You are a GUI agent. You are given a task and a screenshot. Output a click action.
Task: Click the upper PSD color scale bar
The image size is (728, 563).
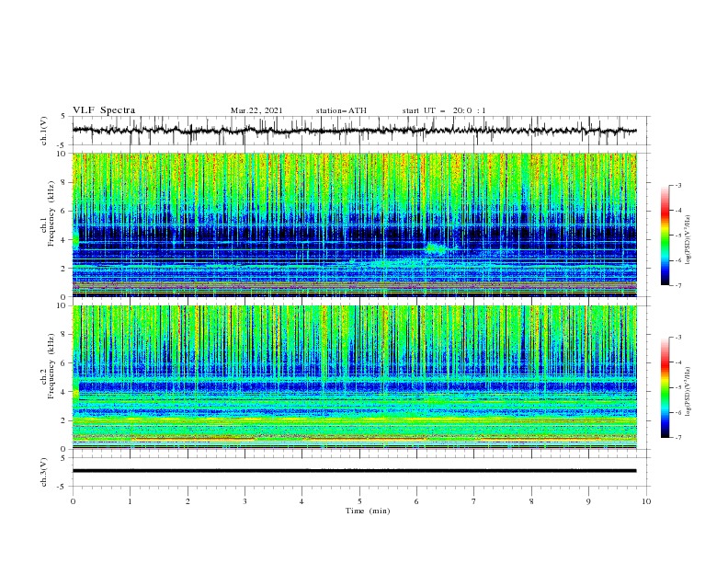(x=665, y=235)
